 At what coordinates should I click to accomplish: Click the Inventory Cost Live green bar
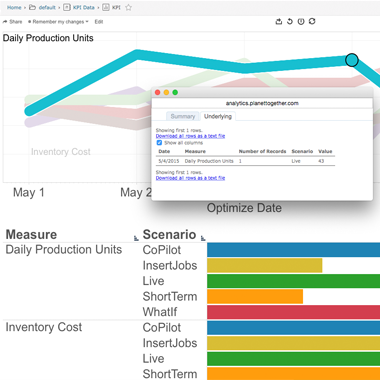[x=293, y=358]
